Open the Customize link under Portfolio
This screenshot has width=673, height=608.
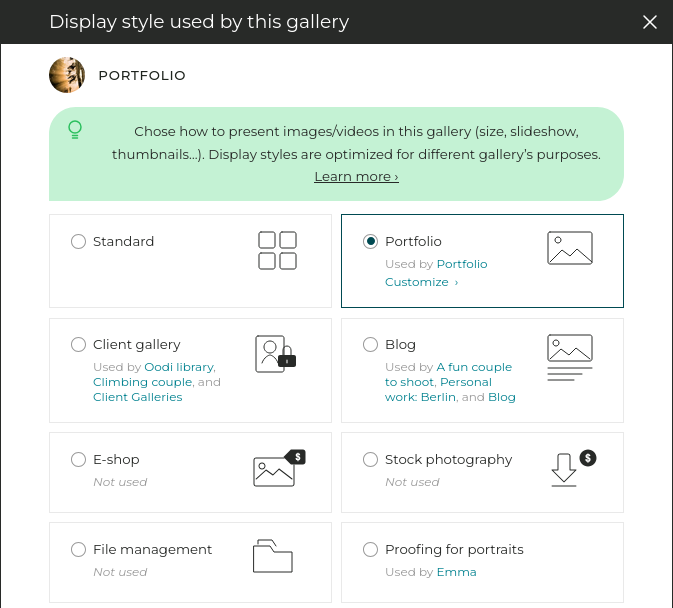point(421,282)
